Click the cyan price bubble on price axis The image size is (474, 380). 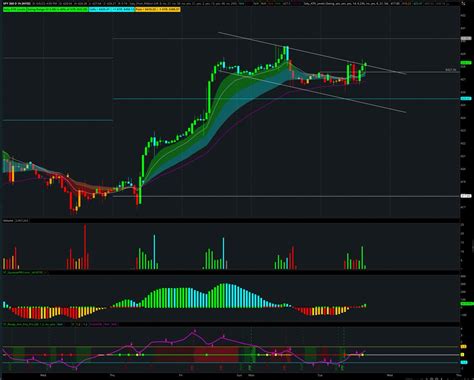(466, 98)
